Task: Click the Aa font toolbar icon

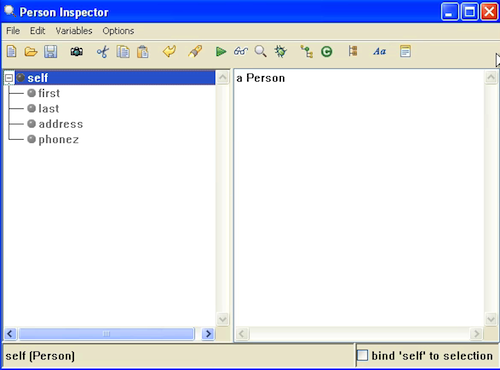Action: pyautogui.click(x=380, y=52)
